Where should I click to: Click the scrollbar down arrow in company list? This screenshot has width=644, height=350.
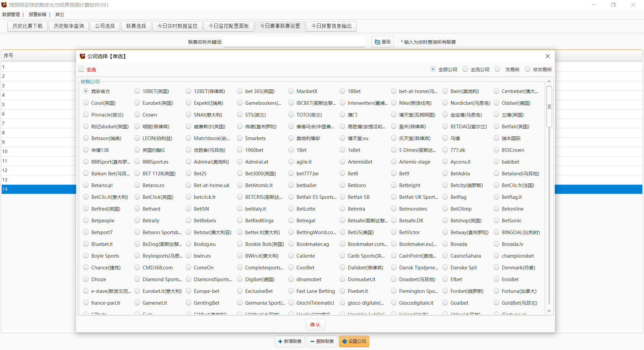click(x=549, y=311)
